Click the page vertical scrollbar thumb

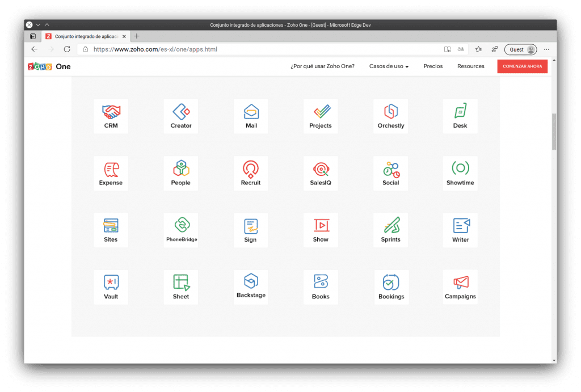[554, 132]
